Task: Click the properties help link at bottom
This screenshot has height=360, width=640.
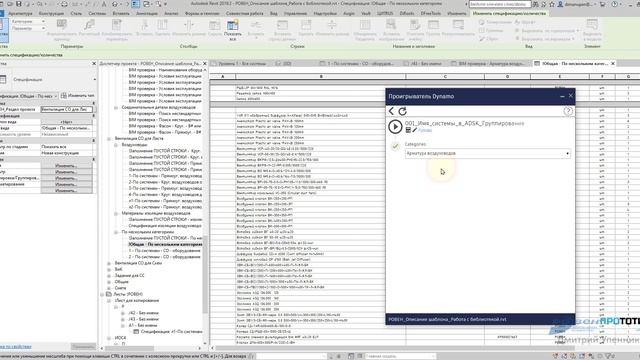Action: tap(16, 347)
